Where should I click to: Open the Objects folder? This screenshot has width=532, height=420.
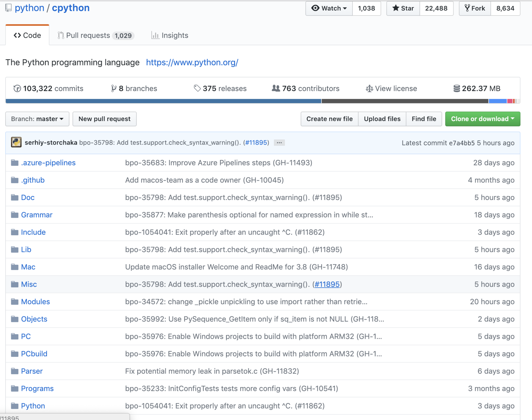tap(34, 319)
